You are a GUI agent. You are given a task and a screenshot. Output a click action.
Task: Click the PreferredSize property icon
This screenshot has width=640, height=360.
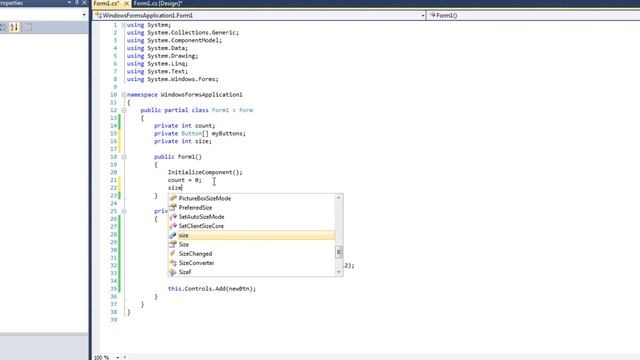(173, 207)
